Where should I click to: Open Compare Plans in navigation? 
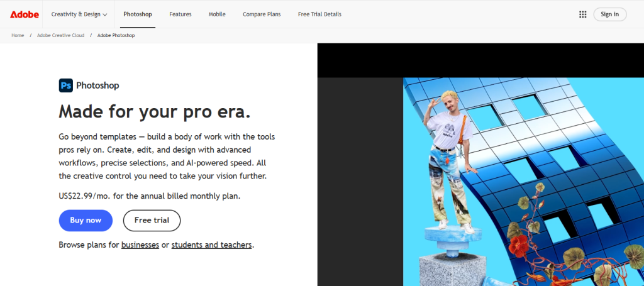pos(262,14)
